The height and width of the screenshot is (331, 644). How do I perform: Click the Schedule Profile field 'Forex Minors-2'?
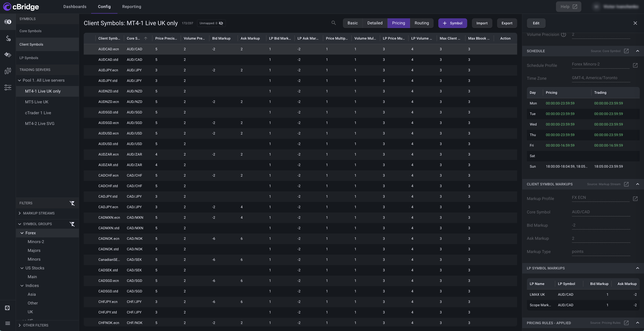[x=600, y=65]
